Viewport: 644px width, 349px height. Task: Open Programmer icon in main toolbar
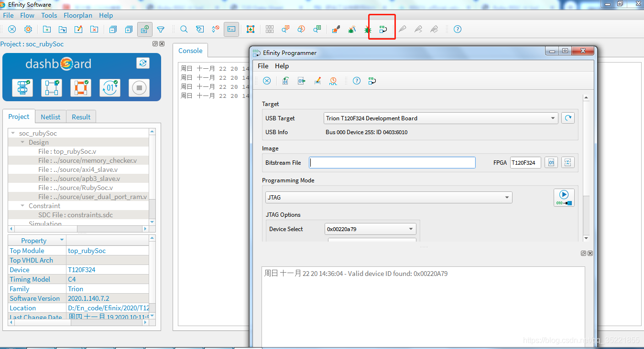pos(383,29)
